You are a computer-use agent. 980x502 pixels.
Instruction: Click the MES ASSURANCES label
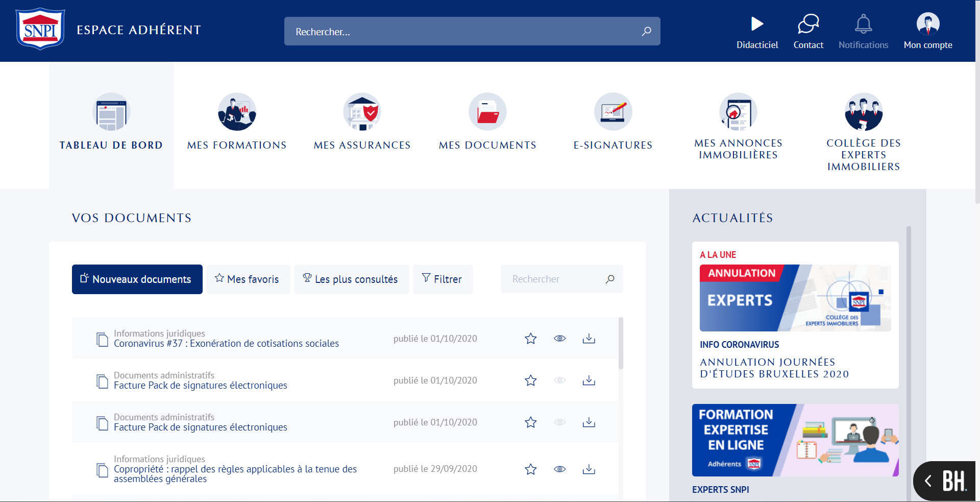click(x=362, y=145)
